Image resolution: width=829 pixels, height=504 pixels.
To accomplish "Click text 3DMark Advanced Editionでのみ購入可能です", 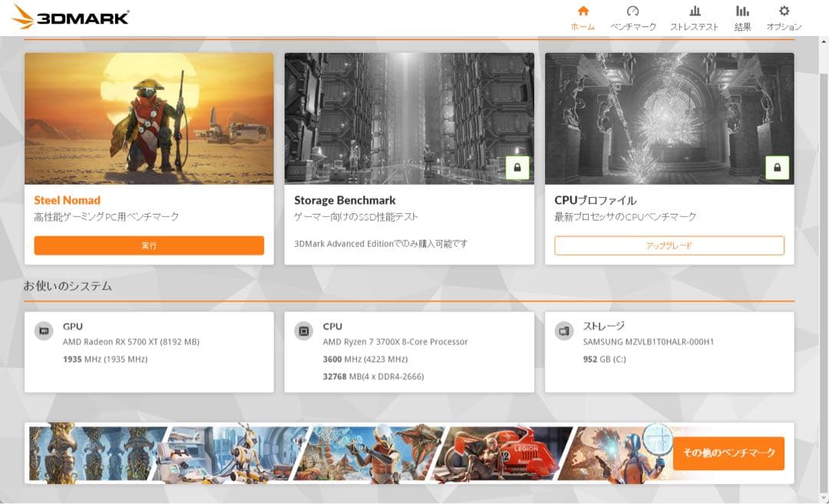I will (381, 243).
